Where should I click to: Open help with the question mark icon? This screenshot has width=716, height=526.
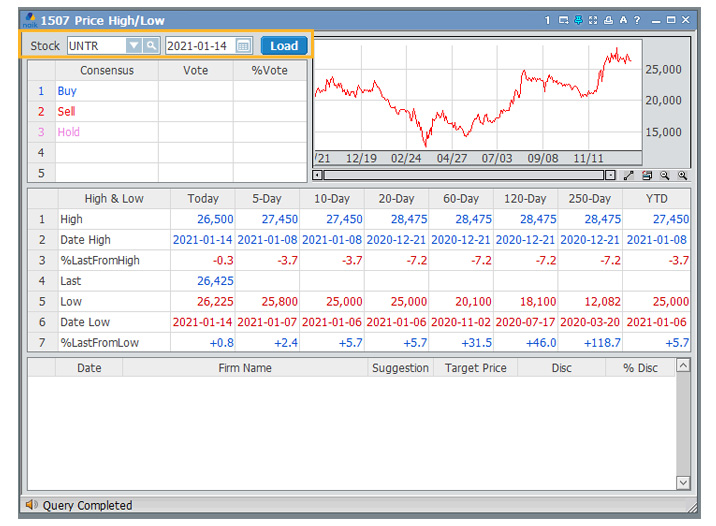coord(637,20)
